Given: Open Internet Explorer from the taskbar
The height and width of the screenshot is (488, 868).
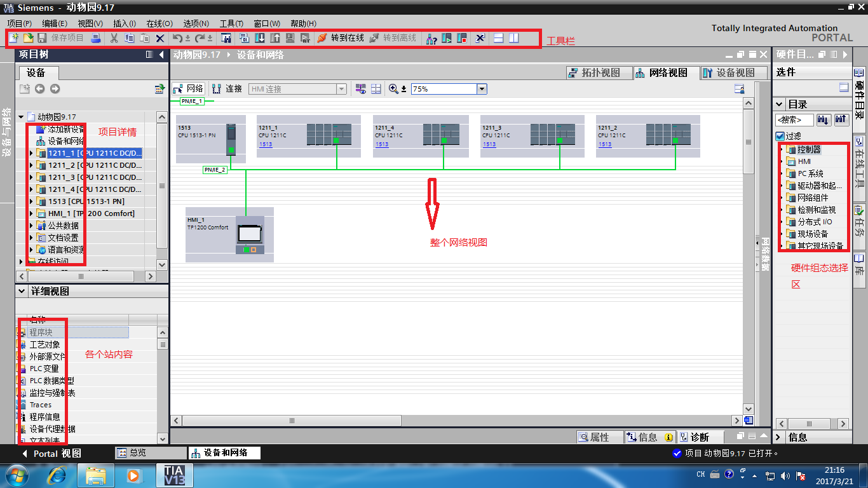Looking at the screenshot, I should tap(57, 475).
